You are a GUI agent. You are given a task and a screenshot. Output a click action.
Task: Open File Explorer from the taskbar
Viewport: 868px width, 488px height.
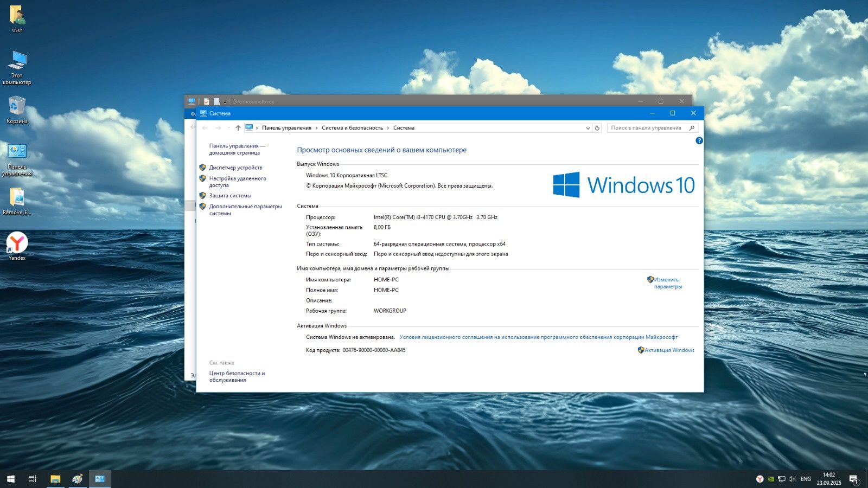(55, 479)
